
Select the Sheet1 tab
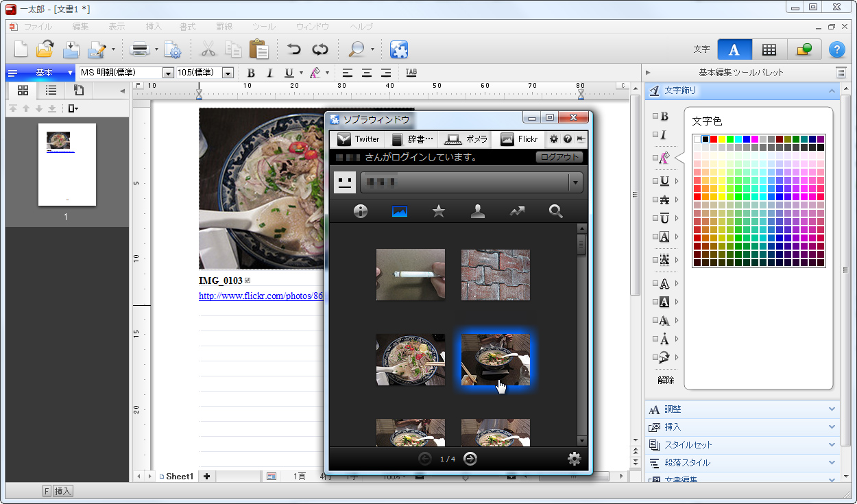point(177,476)
